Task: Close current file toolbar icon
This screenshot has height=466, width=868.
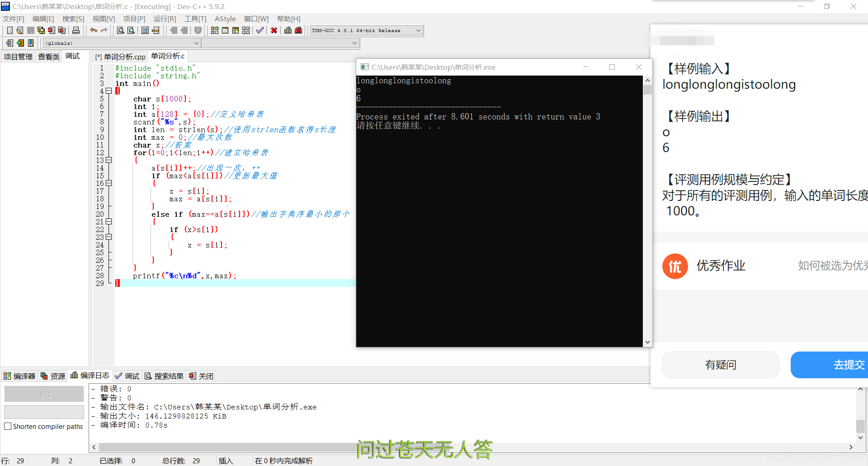Action: (x=52, y=30)
